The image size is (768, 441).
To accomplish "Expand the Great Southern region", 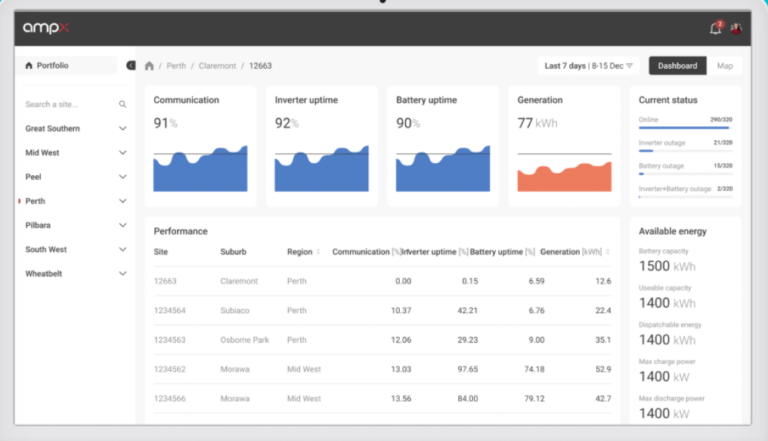I will (x=123, y=129).
